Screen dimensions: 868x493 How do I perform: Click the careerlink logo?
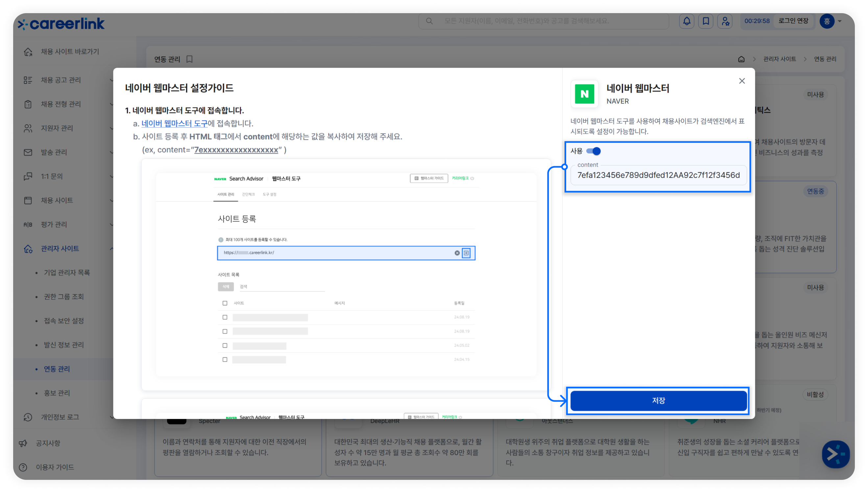[61, 23]
